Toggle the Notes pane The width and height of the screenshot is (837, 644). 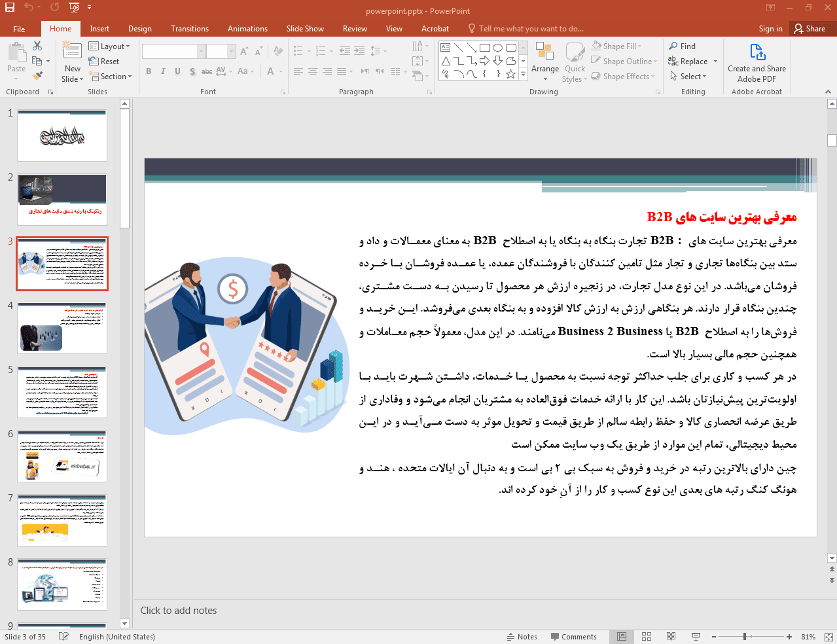522,637
